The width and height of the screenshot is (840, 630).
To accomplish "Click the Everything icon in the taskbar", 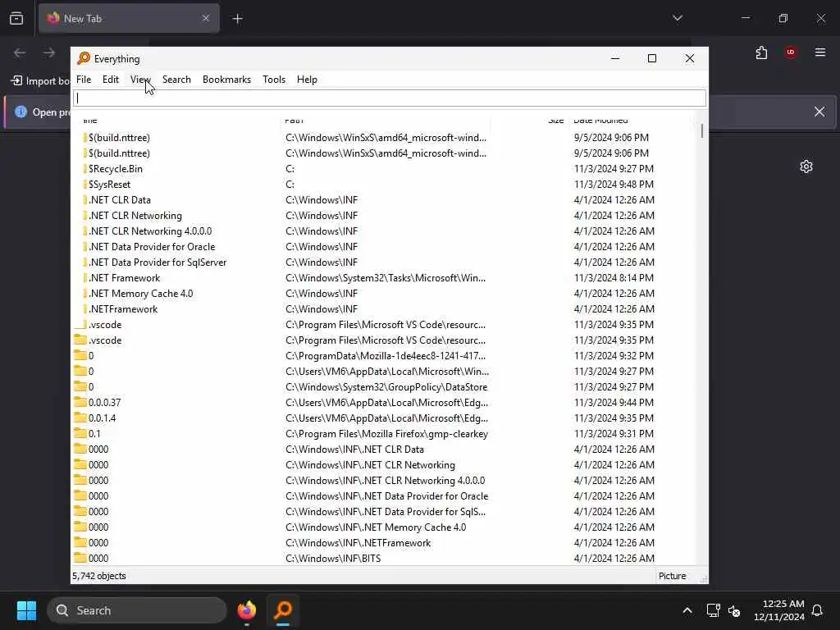I will pyautogui.click(x=283, y=610).
